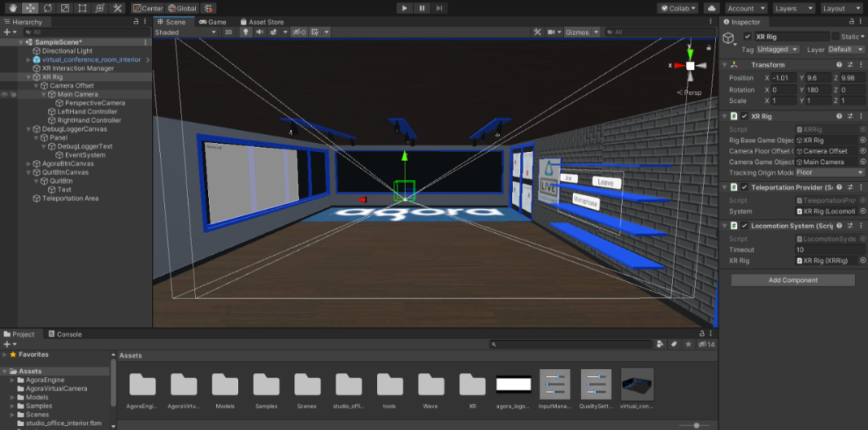
Task: Select the Move tool
Action: click(x=30, y=8)
